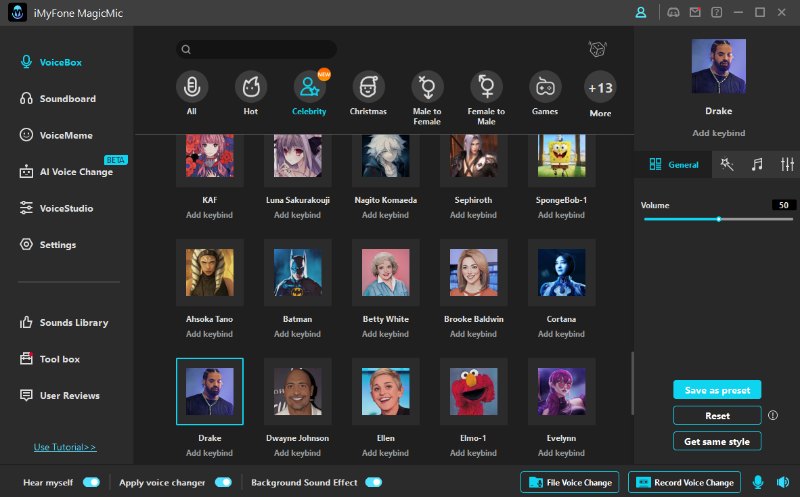Click Get same style button
The width and height of the screenshot is (800, 497).
[x=717, y=441]
